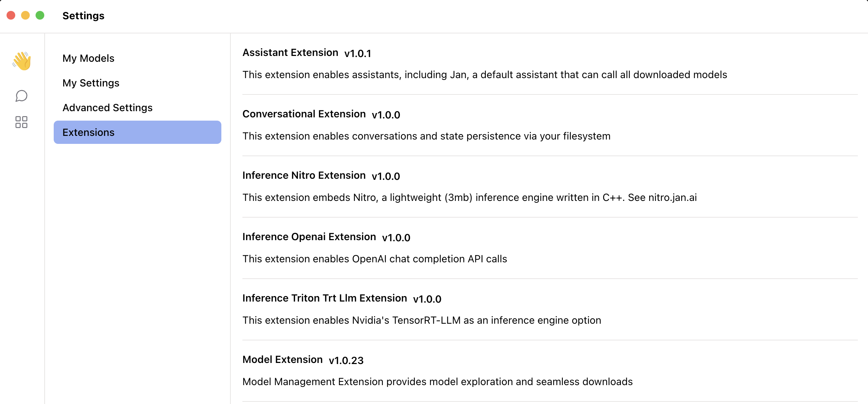Screen dimensions: 868x404
Task: Select the Conversational Extension heading
Action: point(304,114)
